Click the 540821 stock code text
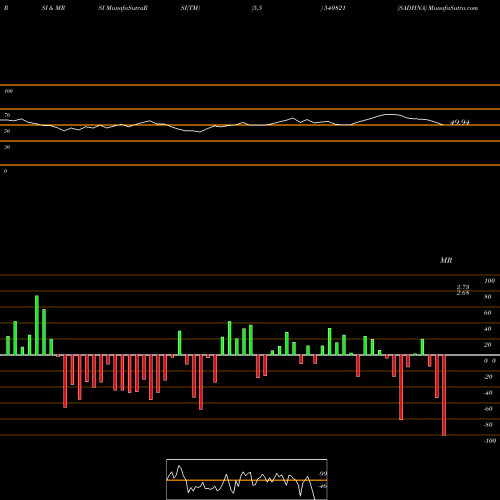This screenshot has height=500, width=500. [x=334, y=8]
